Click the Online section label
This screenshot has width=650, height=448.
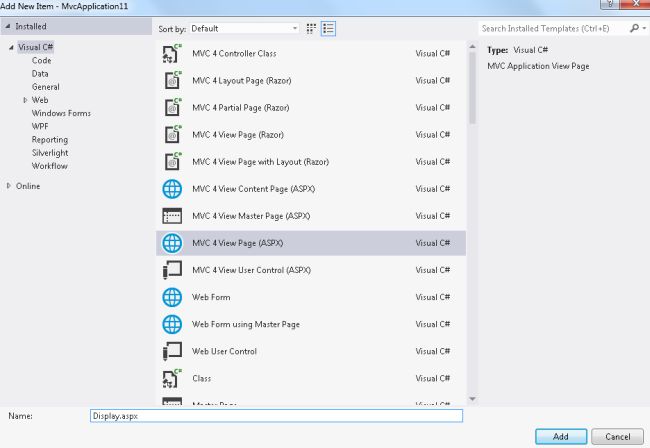(x=28, y=186)
